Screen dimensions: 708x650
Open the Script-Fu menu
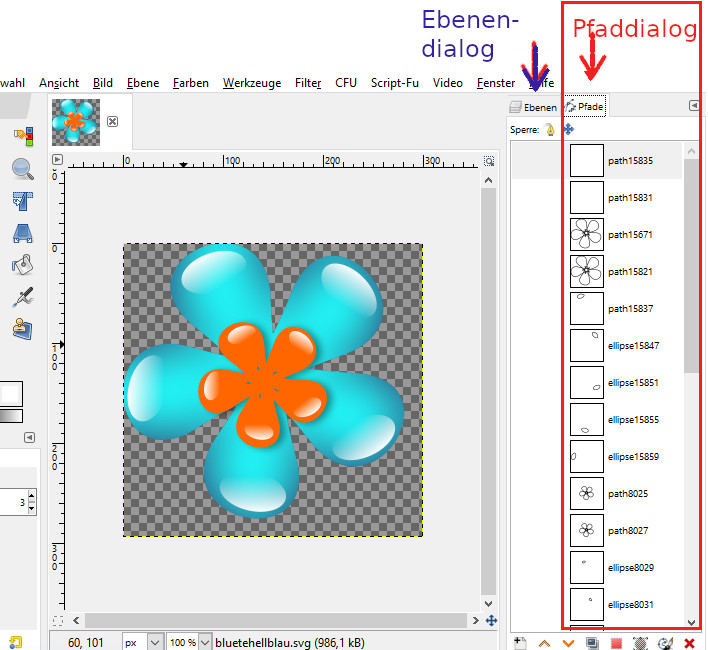point(395,83)
